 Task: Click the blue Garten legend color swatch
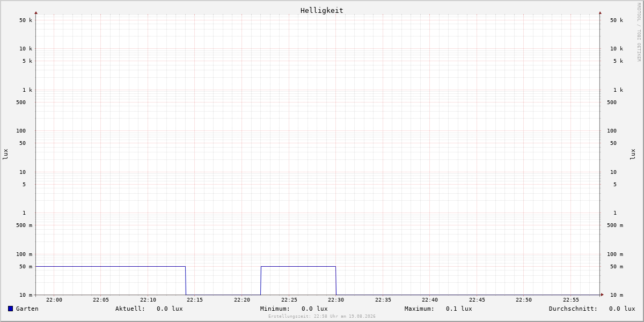pos(10,309)
